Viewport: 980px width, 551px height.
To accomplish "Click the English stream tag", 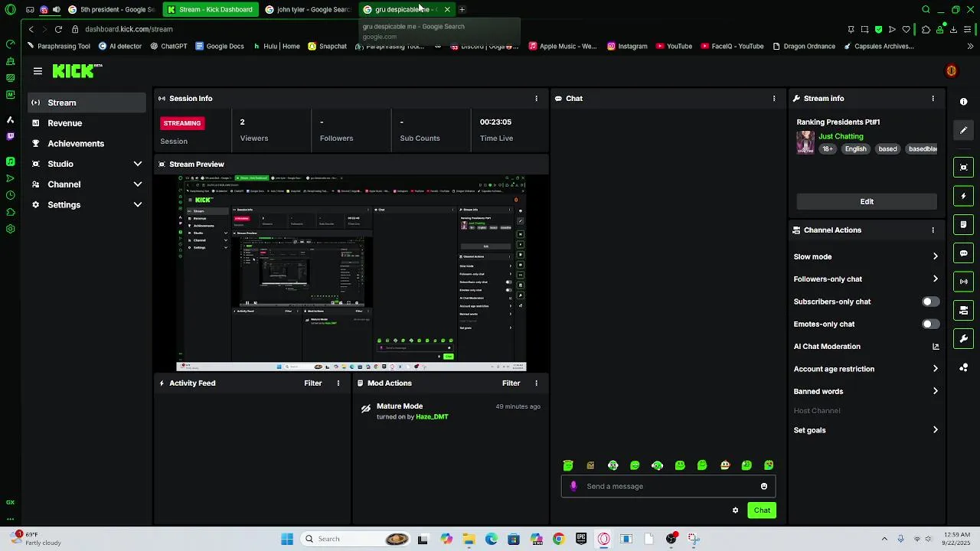I will click(855, 149).
